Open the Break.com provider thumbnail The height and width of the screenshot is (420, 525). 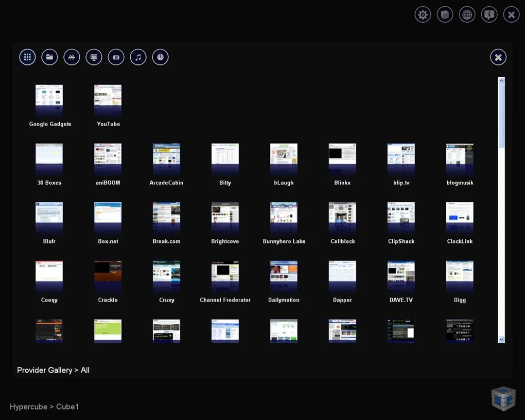point(166,217)
